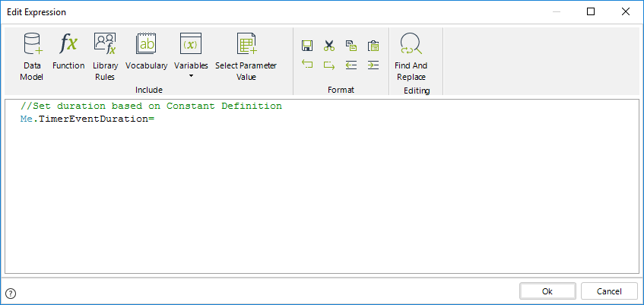This screenshot has height=305, width=644.
Task: Open Library Rules
Action: tap(106, 56)
